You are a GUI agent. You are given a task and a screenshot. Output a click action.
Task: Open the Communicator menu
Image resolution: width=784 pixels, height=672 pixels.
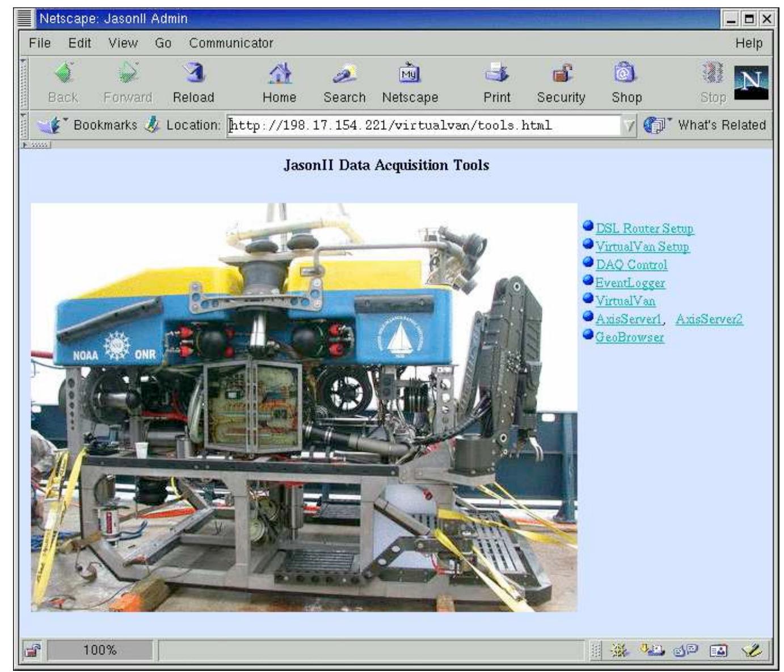pos(231,43)
